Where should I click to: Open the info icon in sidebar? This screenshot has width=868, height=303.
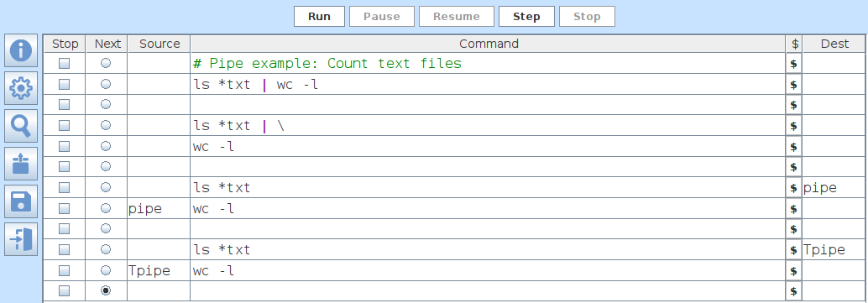(x=21, y=50)
